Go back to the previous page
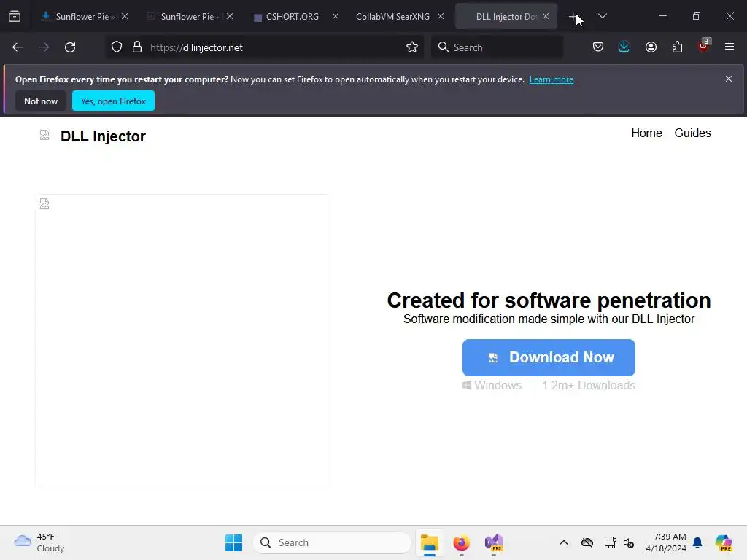 (x=18, y=47)
